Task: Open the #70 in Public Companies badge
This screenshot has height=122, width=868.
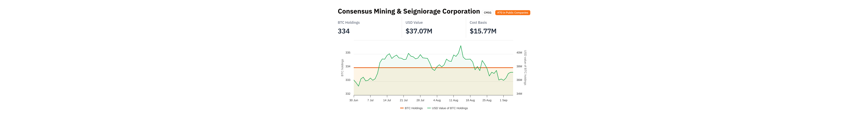Action: 513,13
